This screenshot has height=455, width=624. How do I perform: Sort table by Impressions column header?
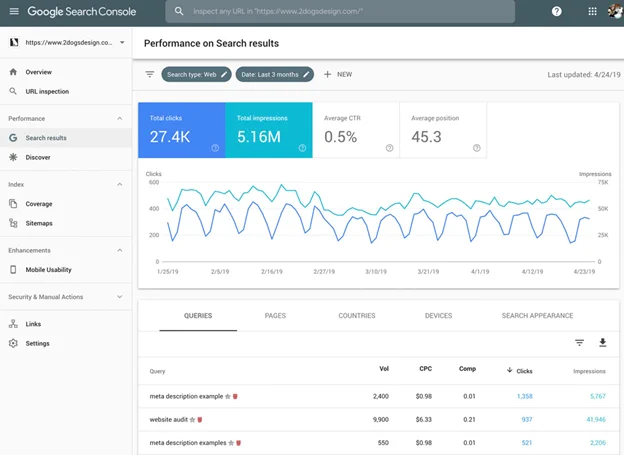coord(589,371)
